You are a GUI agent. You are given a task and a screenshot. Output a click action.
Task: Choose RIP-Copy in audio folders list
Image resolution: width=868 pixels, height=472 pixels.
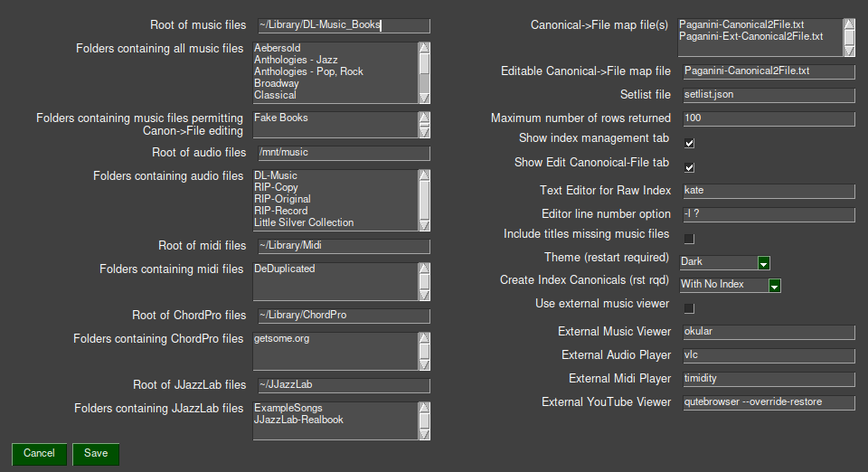coord(276,187)
